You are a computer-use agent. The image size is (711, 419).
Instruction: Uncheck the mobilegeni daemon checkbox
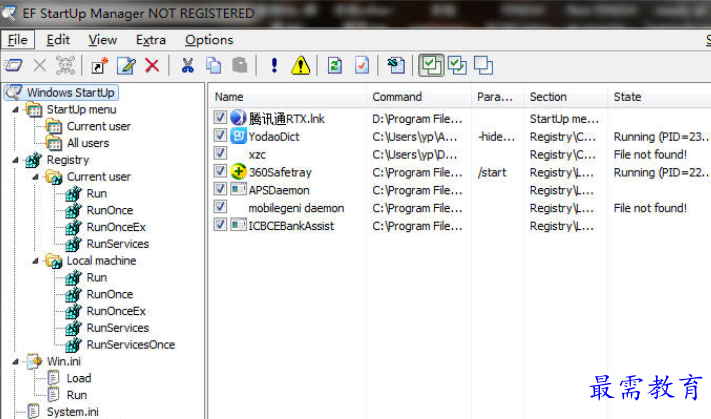[x=220, y=207]
